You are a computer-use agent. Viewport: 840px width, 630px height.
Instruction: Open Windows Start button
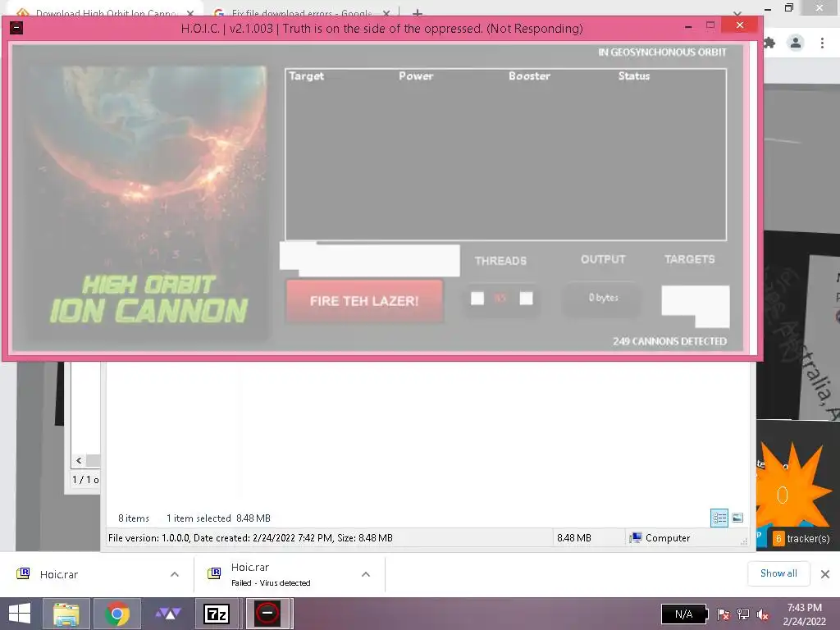click(x=20, y=614)
